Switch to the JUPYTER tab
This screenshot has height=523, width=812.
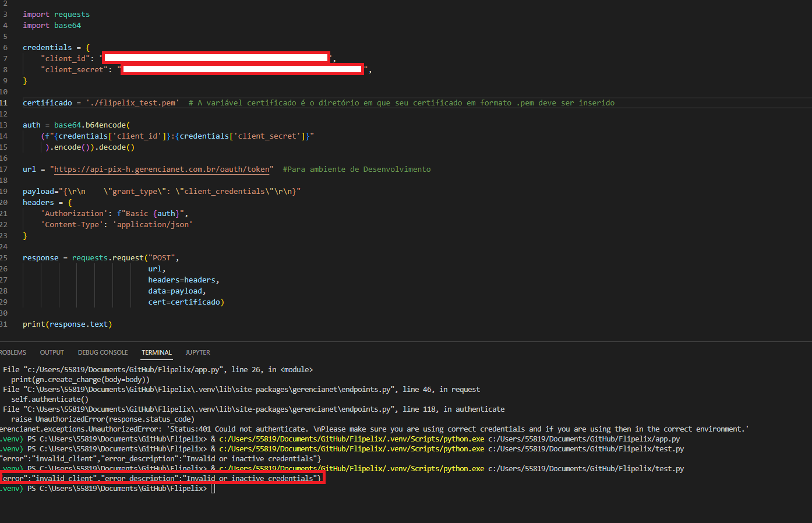click(197, 352)
